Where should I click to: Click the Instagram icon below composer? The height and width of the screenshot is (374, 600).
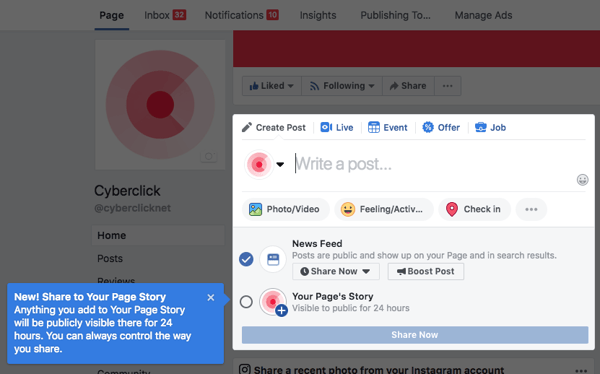point(245,369)
